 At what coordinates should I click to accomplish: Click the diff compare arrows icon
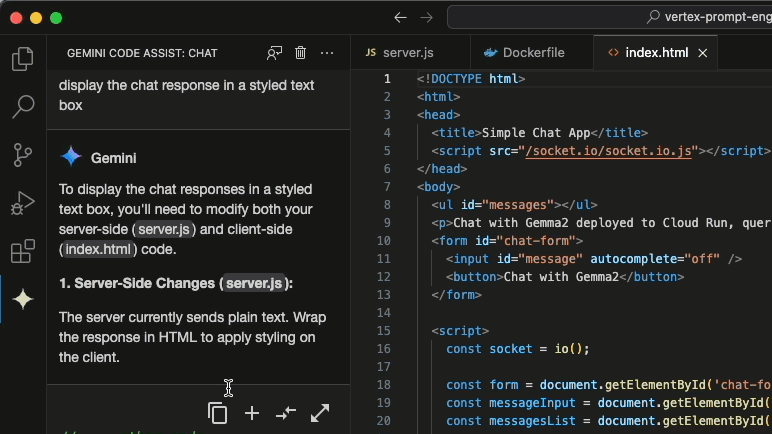(286, 413)
